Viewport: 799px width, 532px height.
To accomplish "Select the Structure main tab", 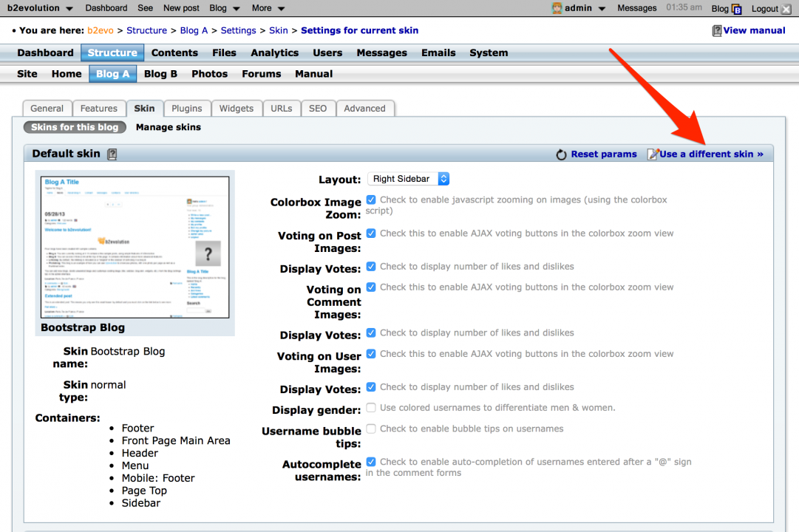I will (112, 53).
